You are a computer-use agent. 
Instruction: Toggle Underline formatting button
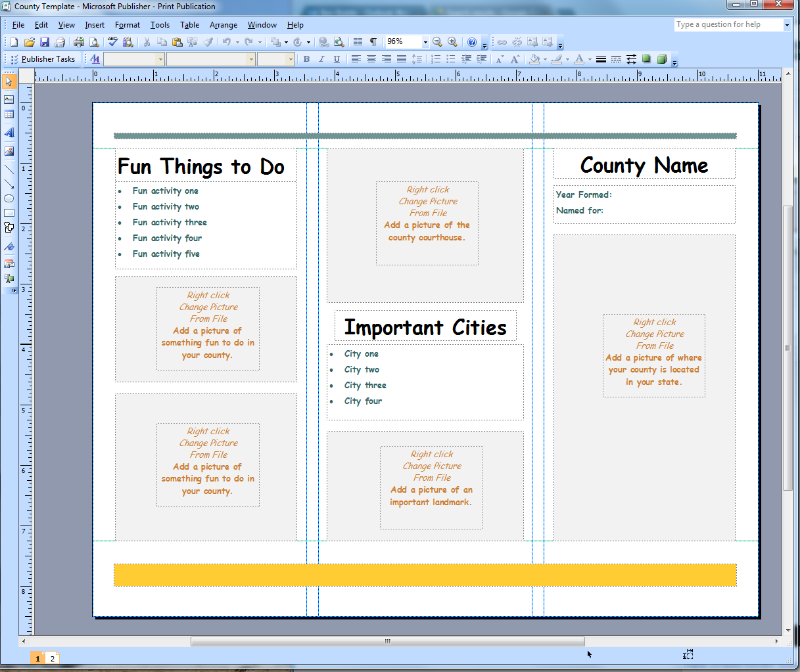click(x=337, y=59)
